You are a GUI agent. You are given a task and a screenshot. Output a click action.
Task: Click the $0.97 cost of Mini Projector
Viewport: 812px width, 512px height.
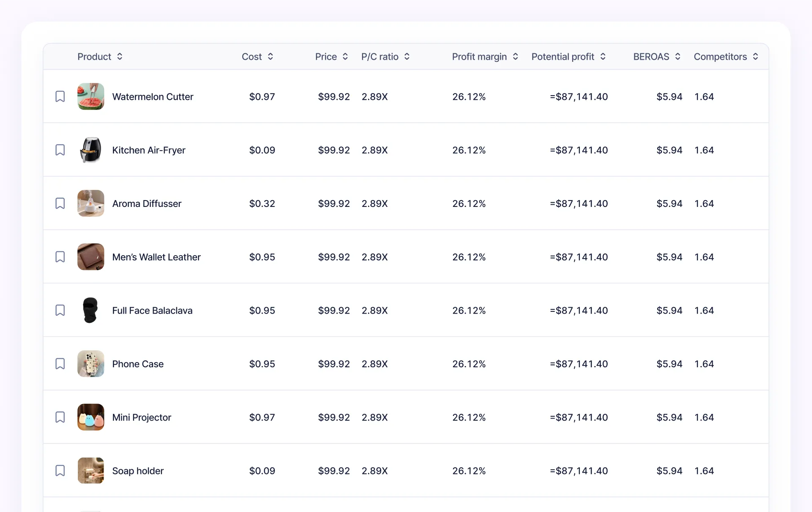[x=262, y=417]
